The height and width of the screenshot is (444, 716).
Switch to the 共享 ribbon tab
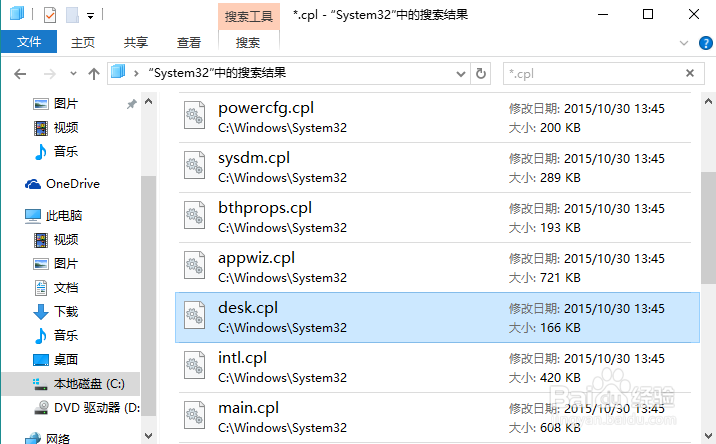coord(136,42)
